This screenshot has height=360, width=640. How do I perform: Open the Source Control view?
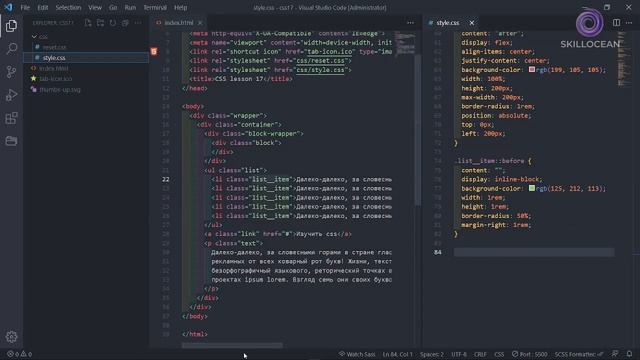click(11, 72)
